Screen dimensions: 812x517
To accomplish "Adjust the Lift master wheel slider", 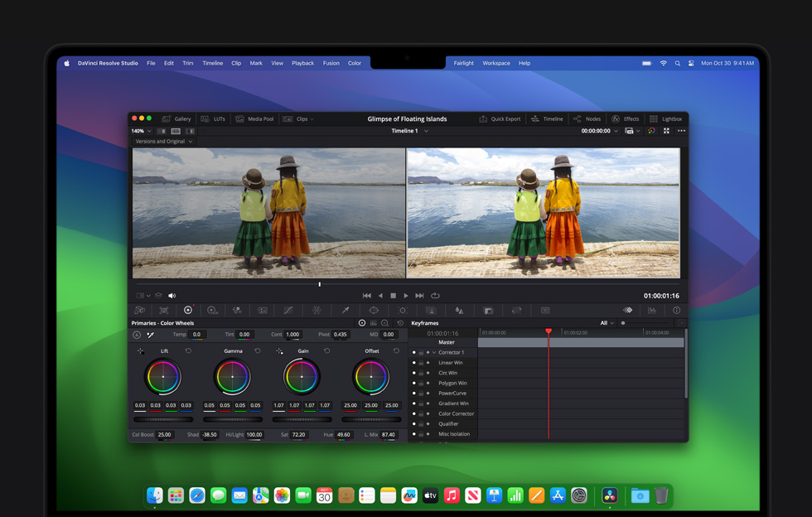I will coord(163,419).
